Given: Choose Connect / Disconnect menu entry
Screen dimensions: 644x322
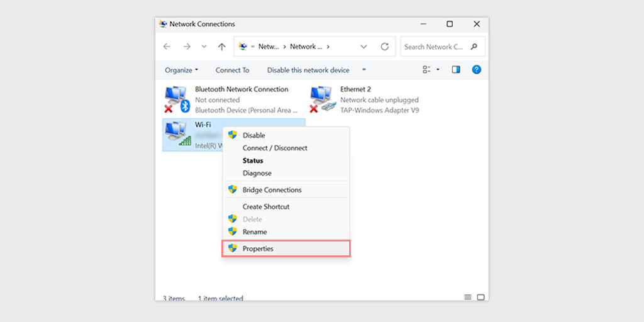Looking at the screenshot, I should [286, 148].
